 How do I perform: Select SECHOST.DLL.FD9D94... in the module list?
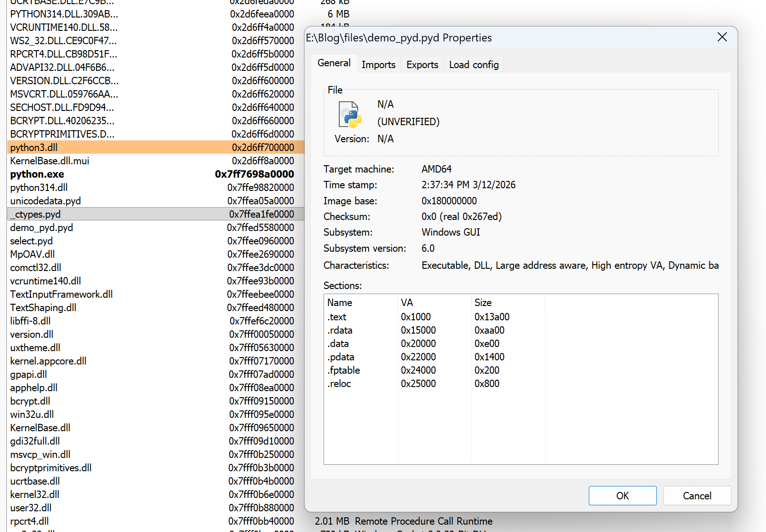tap(156, 108)
